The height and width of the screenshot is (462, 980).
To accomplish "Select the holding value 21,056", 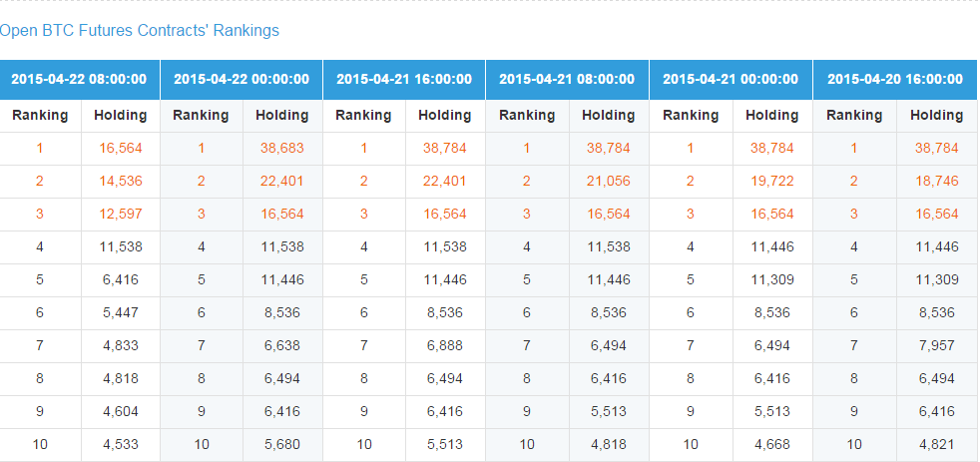I will point(609,182).
